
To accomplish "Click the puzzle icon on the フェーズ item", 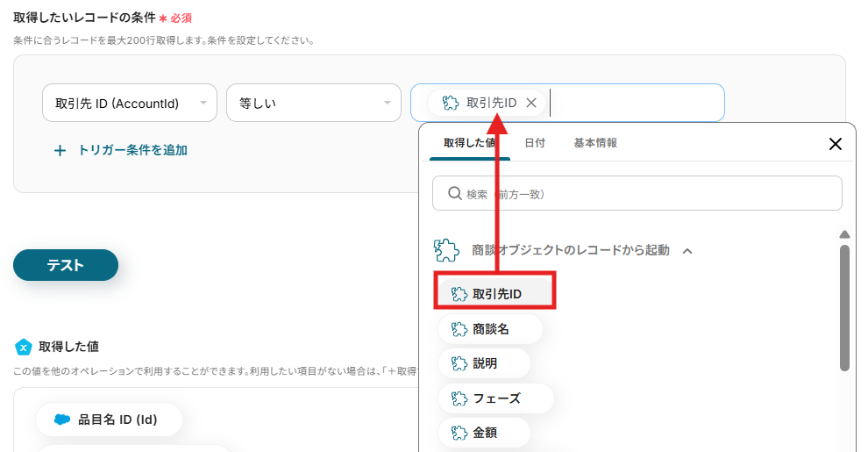I will 459,398.
